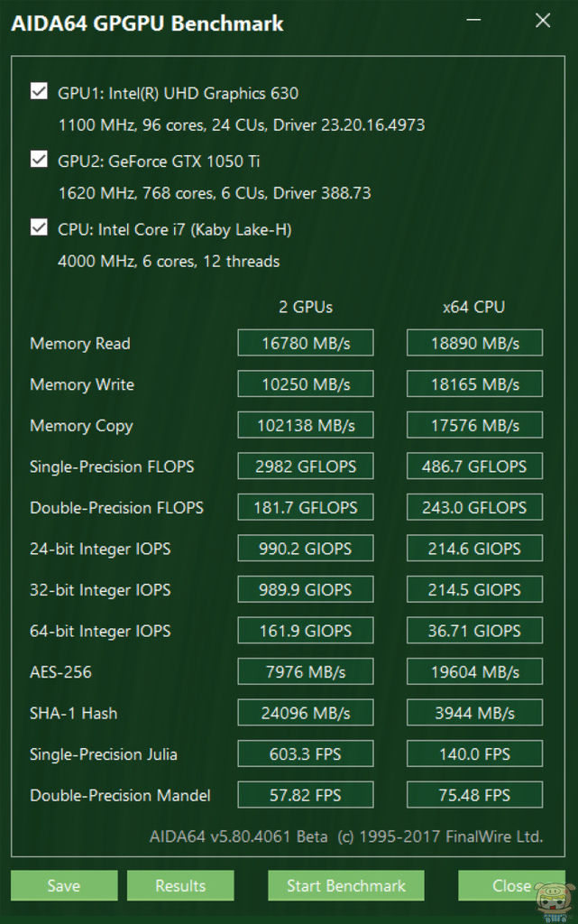Click the Memory Read row label
This screenshot has width=578, height=924.
[x=80, y=344]
